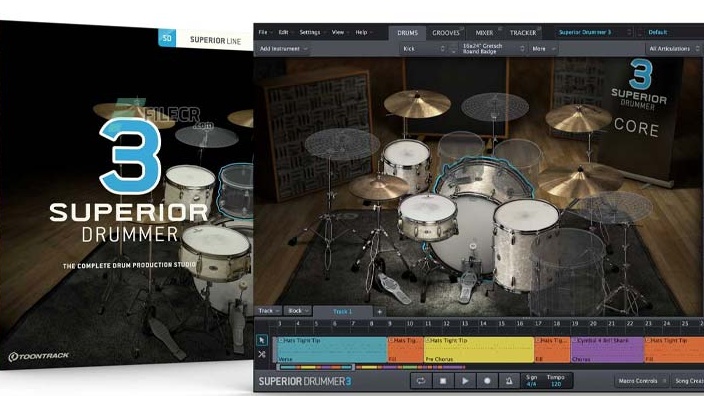Open the Kick instrument selector
Viewport: 704px width, 396px height.
coord(423,48)
